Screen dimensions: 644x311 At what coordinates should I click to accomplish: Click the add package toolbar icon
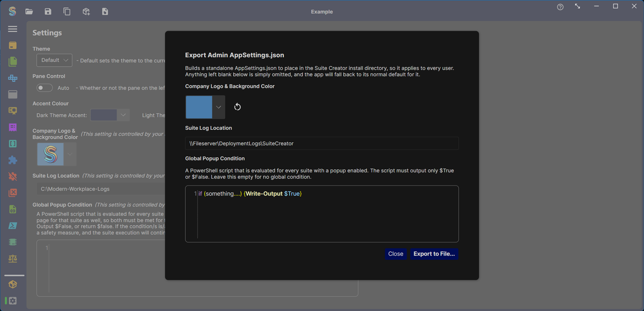click(86, 11)
